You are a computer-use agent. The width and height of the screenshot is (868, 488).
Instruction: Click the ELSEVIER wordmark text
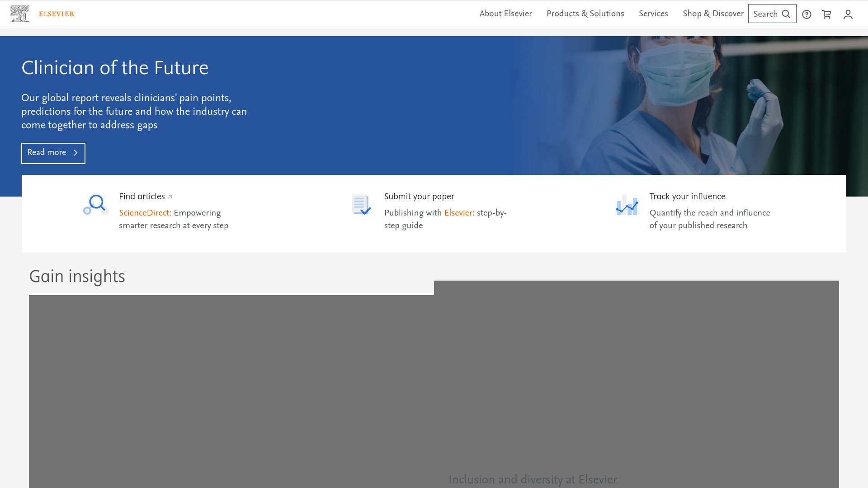pos(57,14)
